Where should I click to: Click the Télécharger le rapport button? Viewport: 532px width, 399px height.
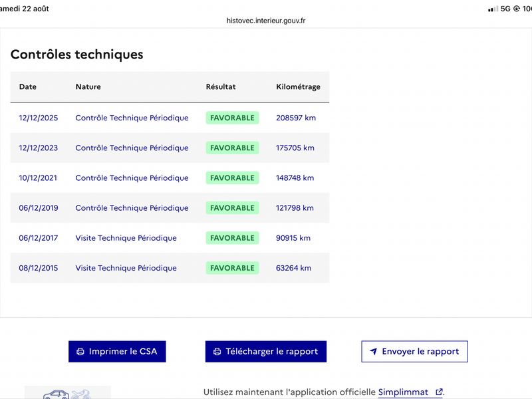[265, 352]
